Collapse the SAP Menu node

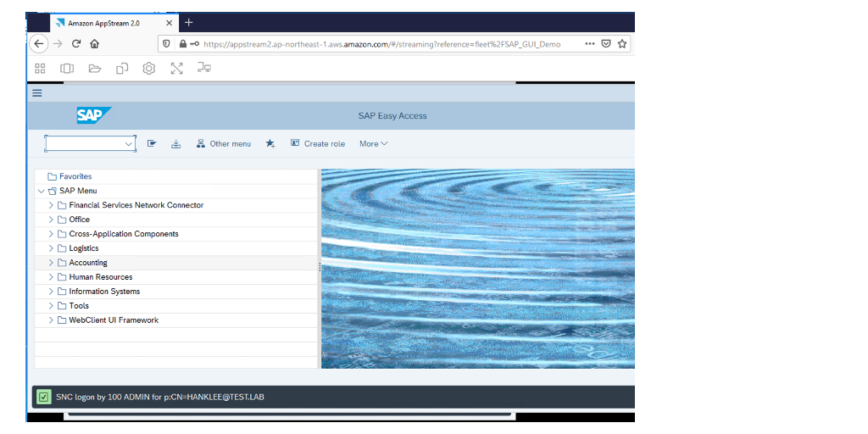click(41, 191)
